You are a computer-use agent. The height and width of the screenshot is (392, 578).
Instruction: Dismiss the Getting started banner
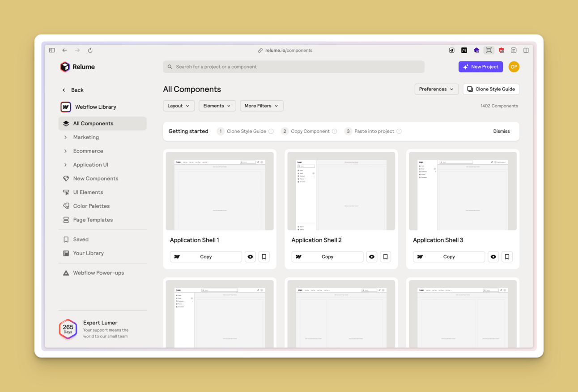pyautogui.click(x=501, y=131)
